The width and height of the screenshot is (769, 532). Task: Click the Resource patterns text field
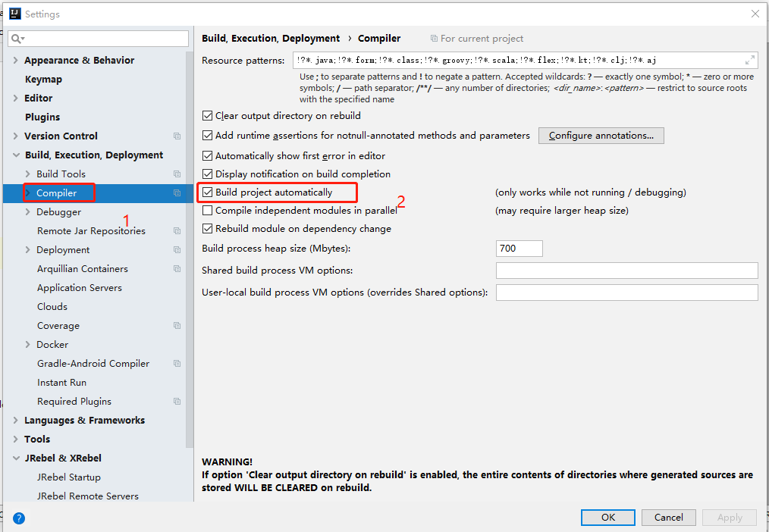tap(526, 61)
